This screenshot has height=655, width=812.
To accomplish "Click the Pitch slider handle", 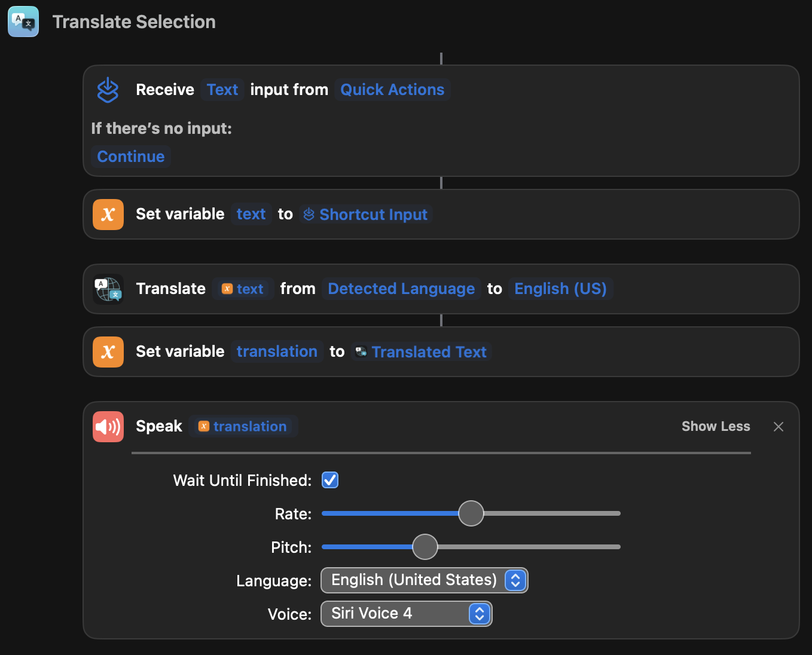I will point(425,547).
